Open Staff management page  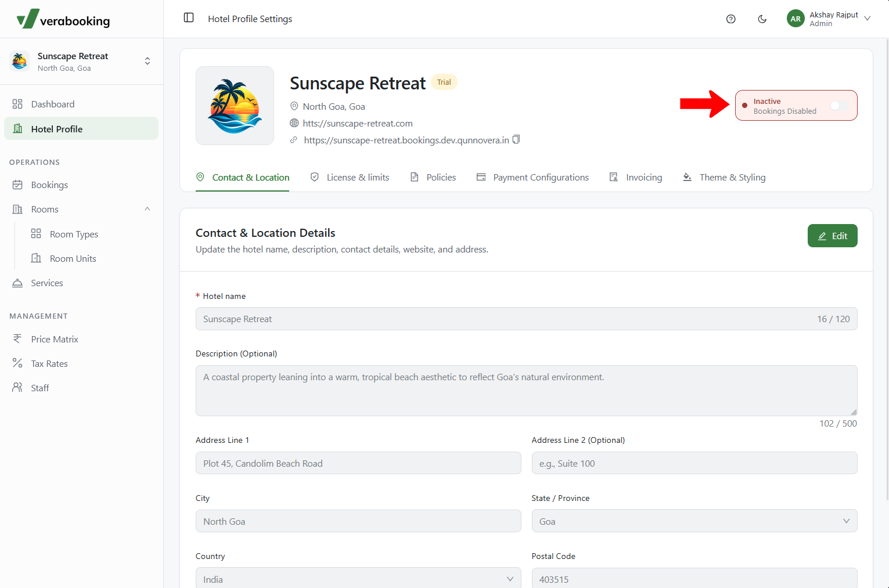[x=81, y=388]
